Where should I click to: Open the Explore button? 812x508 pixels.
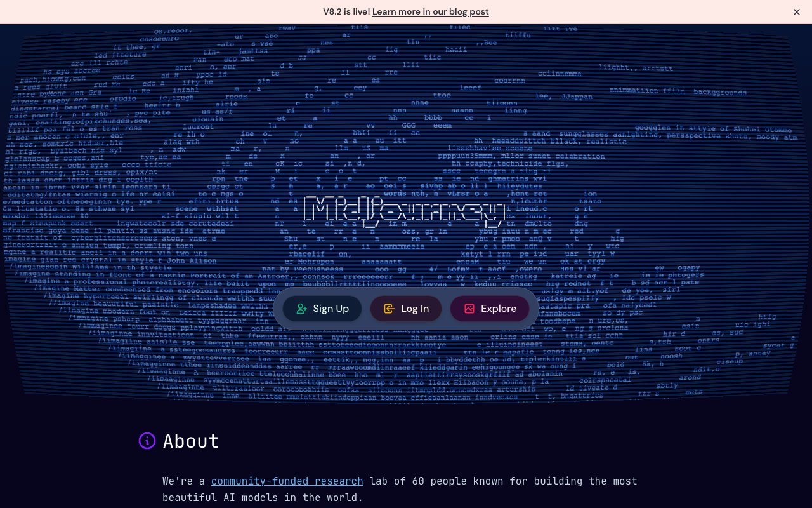point(490,309)
